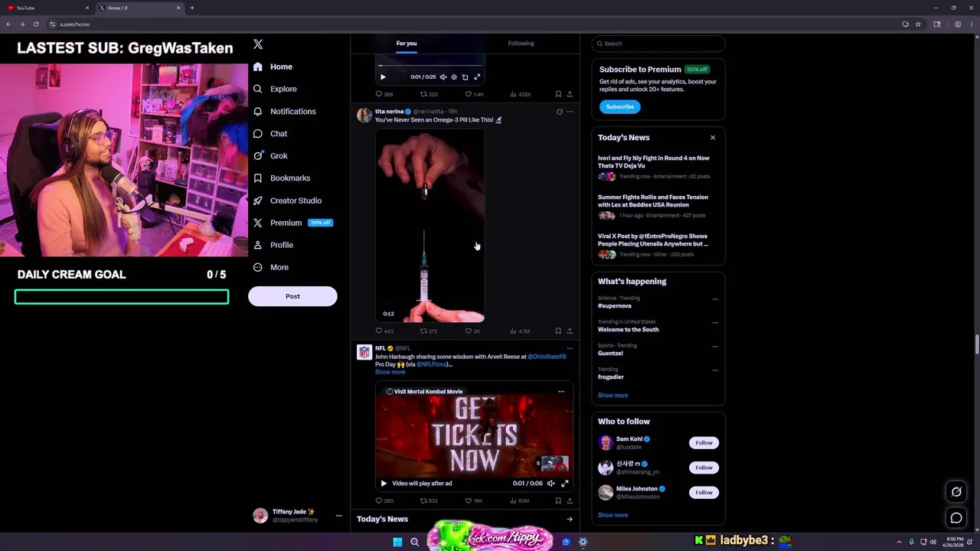Click the X logo at top
This screenshot has width=980, height=551.
pyautogui.click(x=258, y=44)
